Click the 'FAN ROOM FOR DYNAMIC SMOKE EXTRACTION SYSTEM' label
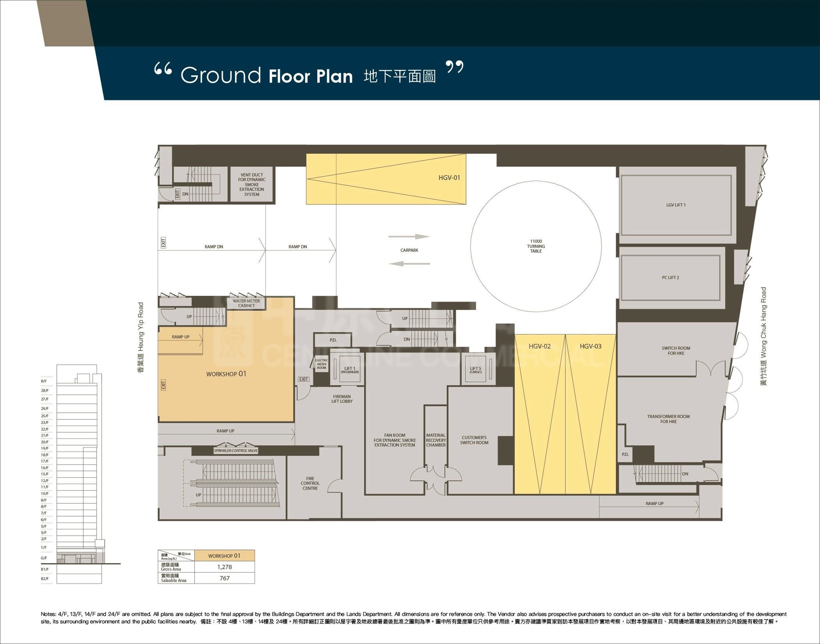Viewport: 820px width, 644px height. pyautogui.click(x=395, y=440)
